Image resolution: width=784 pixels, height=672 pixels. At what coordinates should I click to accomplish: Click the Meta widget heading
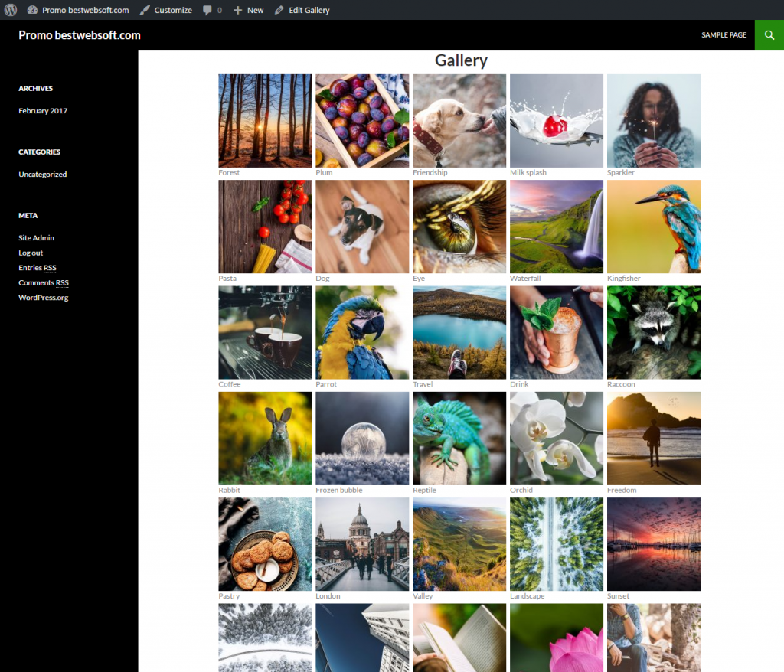(x=28, y=216)
